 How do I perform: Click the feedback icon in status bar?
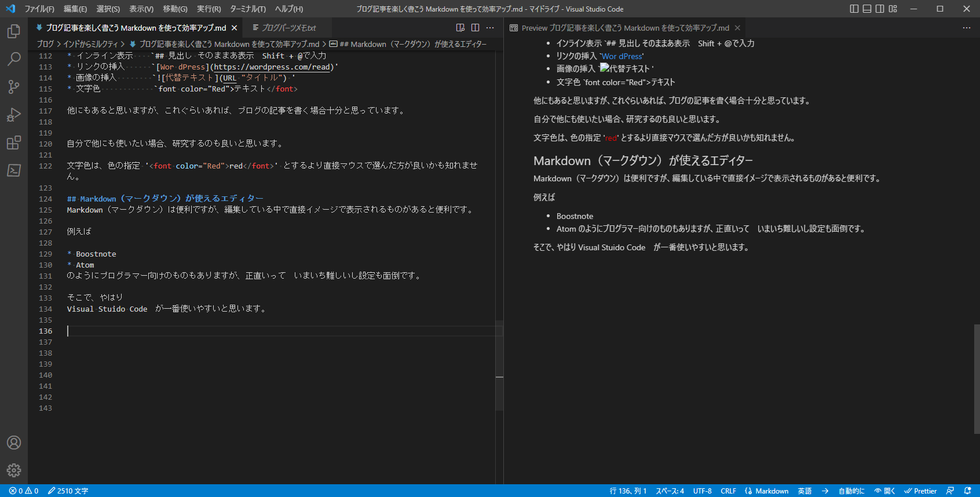pos(950,491)
